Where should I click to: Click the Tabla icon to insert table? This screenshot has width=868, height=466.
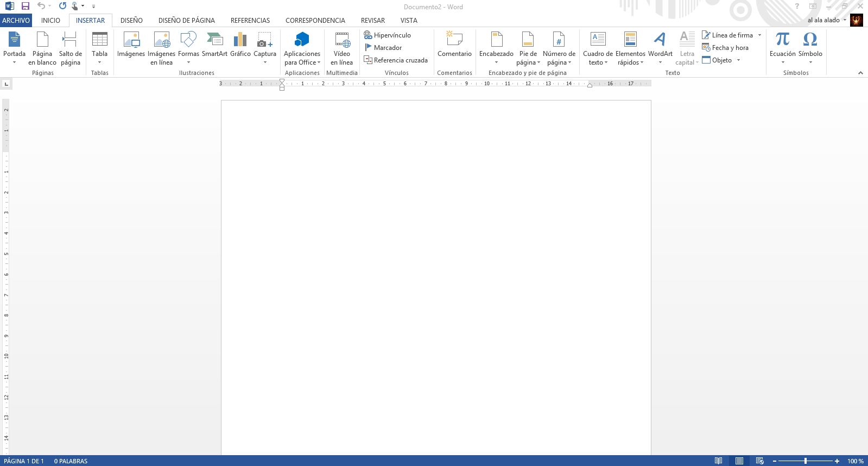(x=99, y=40)
